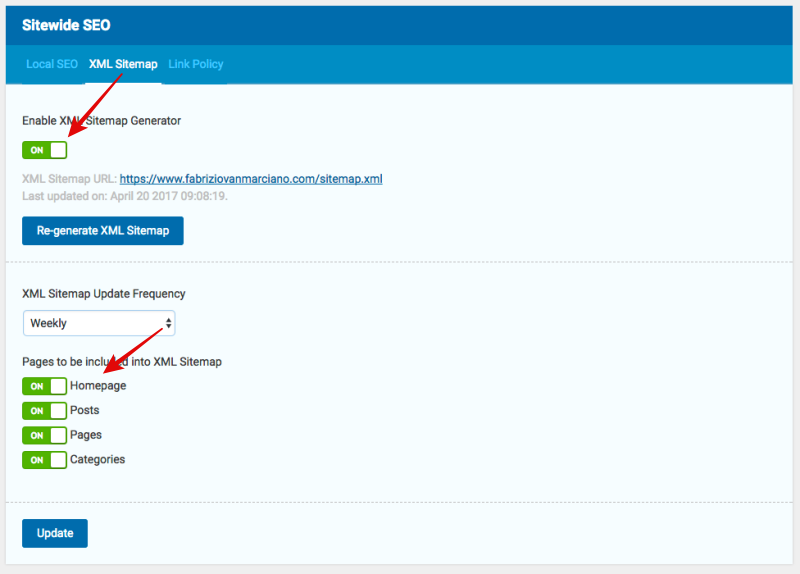This screenshot has width=800, height=574.
Task: Click the XML Sitemap Update Frequency label
Action: [x=104, y=294]
